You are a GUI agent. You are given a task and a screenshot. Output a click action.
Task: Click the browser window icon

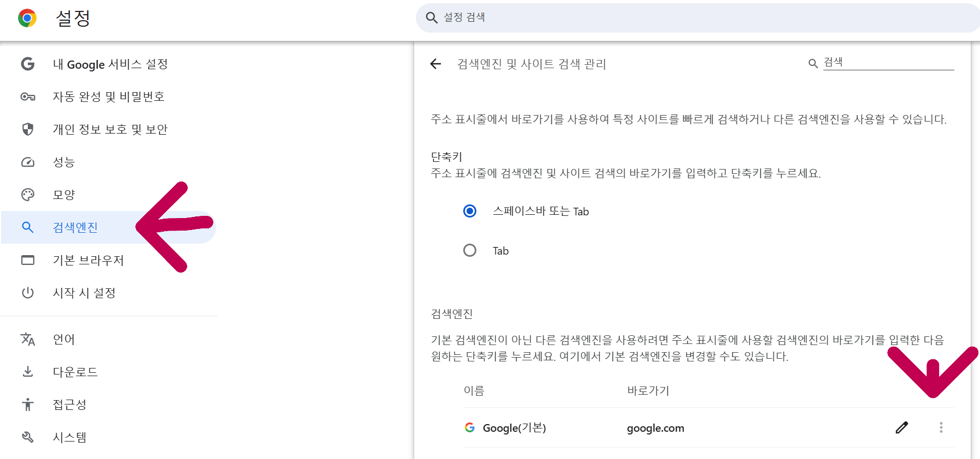point(28,260)
